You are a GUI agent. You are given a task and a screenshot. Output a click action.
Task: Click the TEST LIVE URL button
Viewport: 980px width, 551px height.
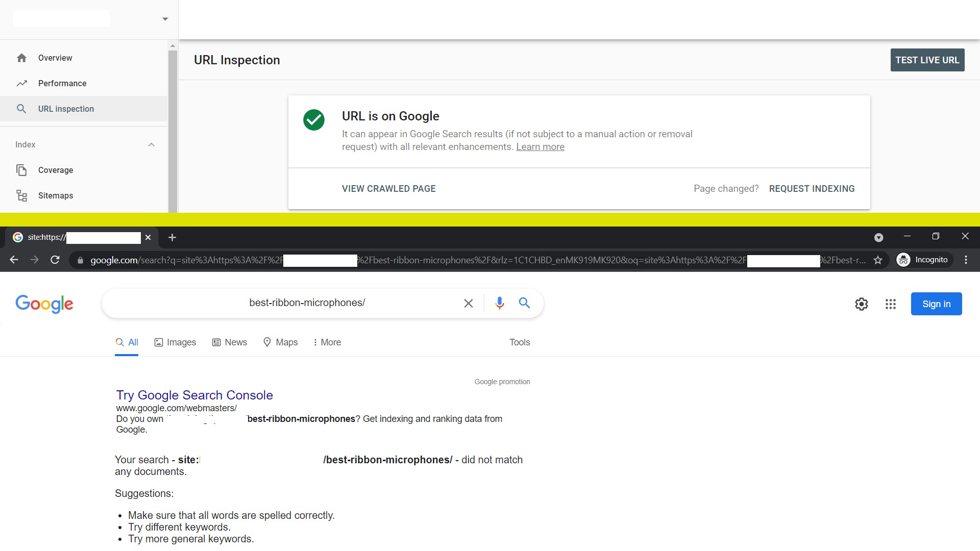[x=927, y=60]
